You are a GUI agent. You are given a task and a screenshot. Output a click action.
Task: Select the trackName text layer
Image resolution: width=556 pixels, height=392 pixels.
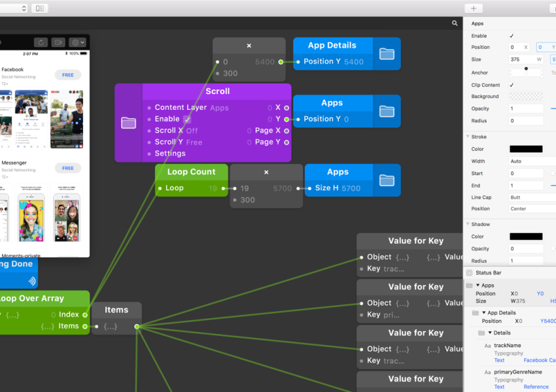tap(507, 345)
